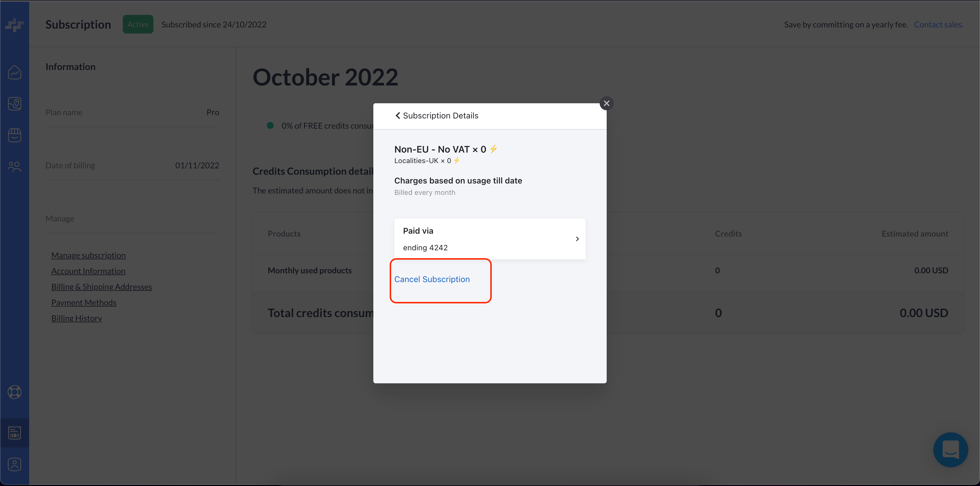Open Billing & Shipping Addresses link
This screenshot has height=486, width=980.
point(101,287)
